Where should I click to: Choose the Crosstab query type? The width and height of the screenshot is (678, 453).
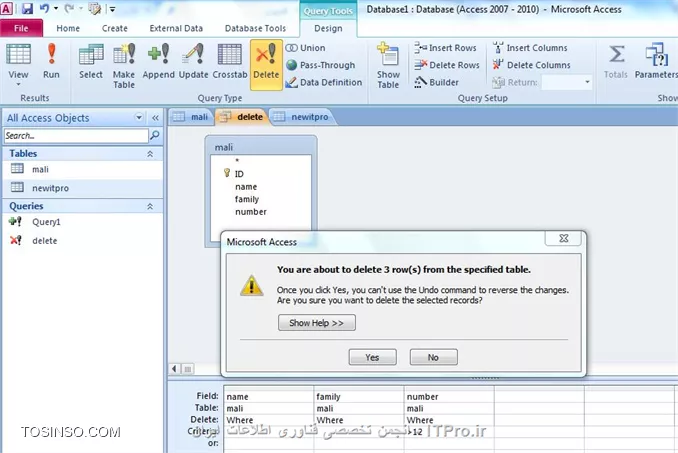[x=230, y=61]
